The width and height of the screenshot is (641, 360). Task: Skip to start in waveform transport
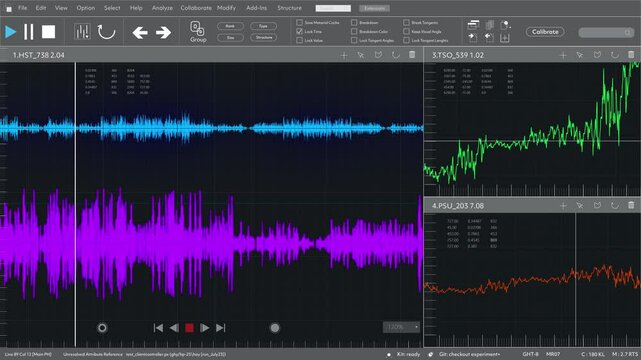click(158, 328)
